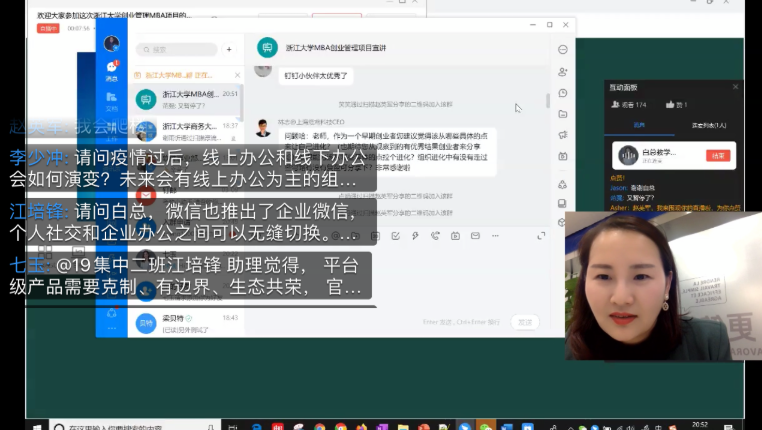Click the user profile avatar in the sidebar
Screen dimensions: 762x430
[x=112, y=43]
